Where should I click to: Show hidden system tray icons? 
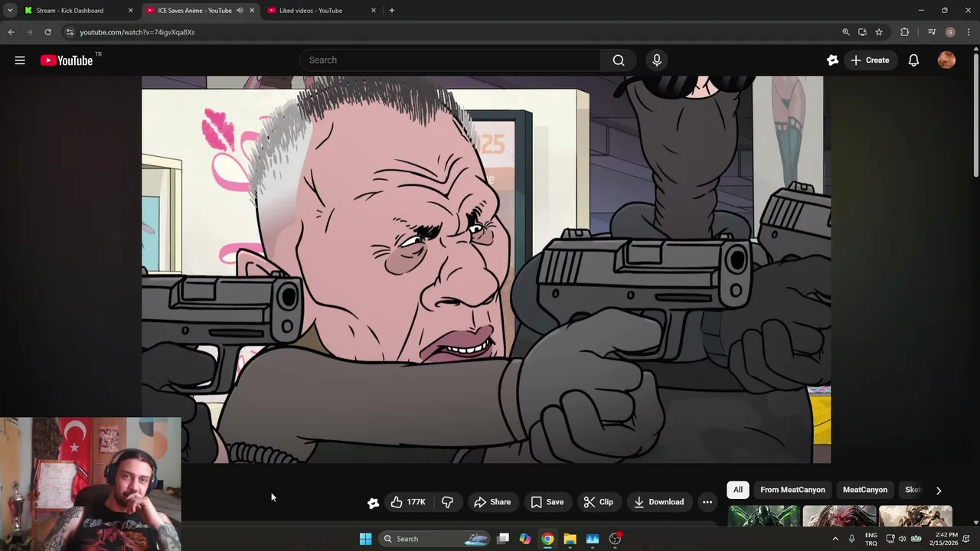coord(835,539)
